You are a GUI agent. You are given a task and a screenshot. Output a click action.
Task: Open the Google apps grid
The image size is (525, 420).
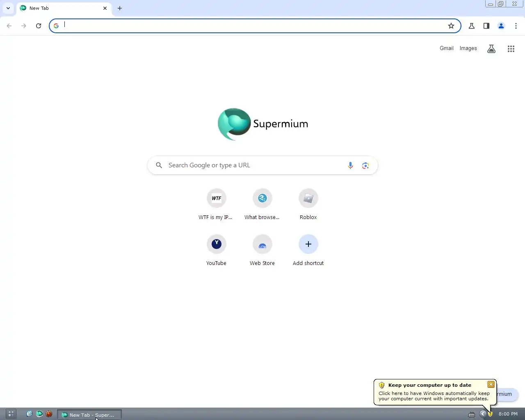511,49
